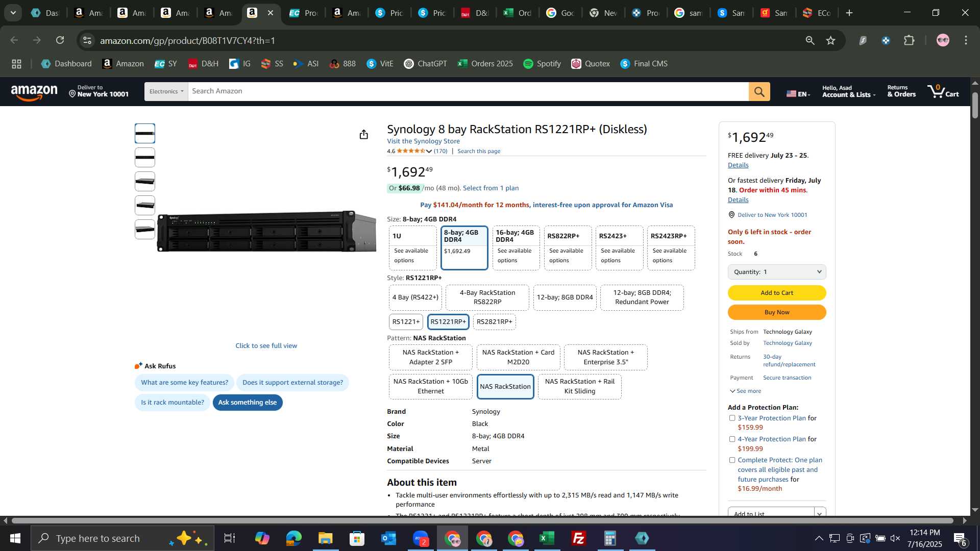Open Windows Start menu
The image size is (980, 551).
pos(15,538)
